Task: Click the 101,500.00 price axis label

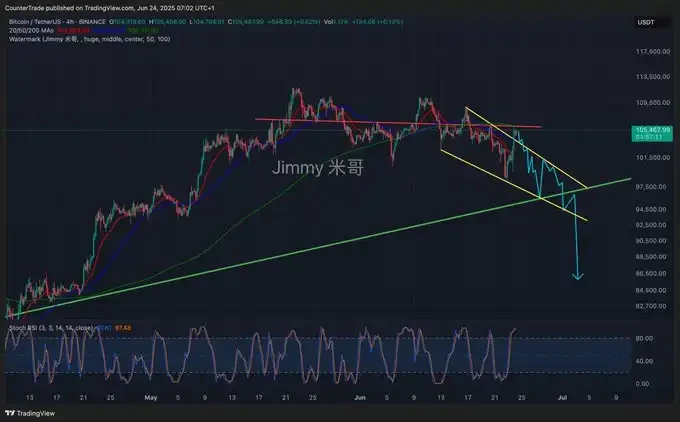Action: pyautogui.click(x=653, y=157)
